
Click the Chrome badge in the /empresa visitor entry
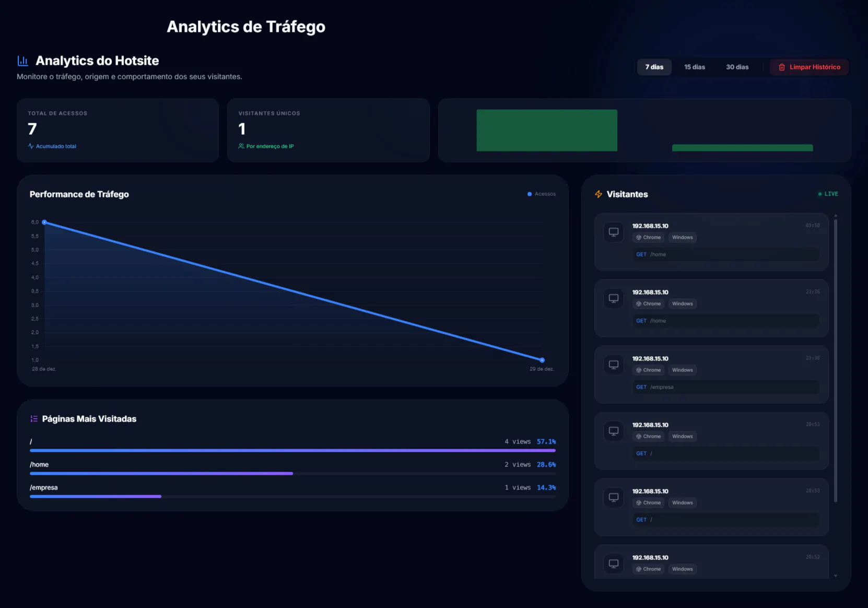648,370
